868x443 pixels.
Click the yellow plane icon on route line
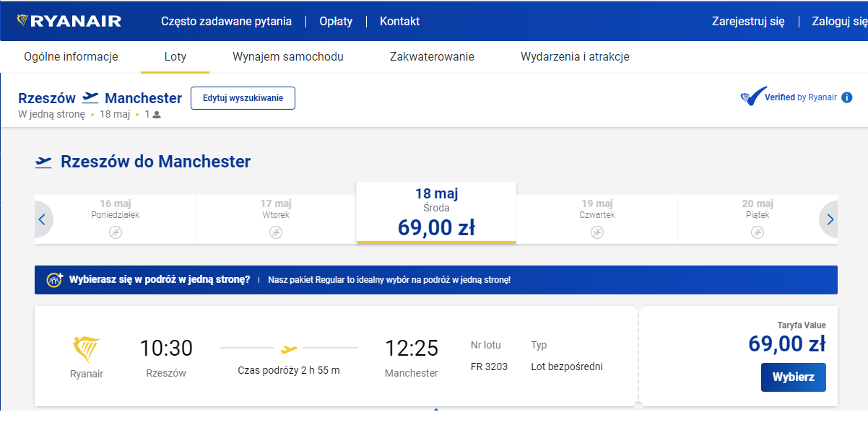click(x=289, y=349)
